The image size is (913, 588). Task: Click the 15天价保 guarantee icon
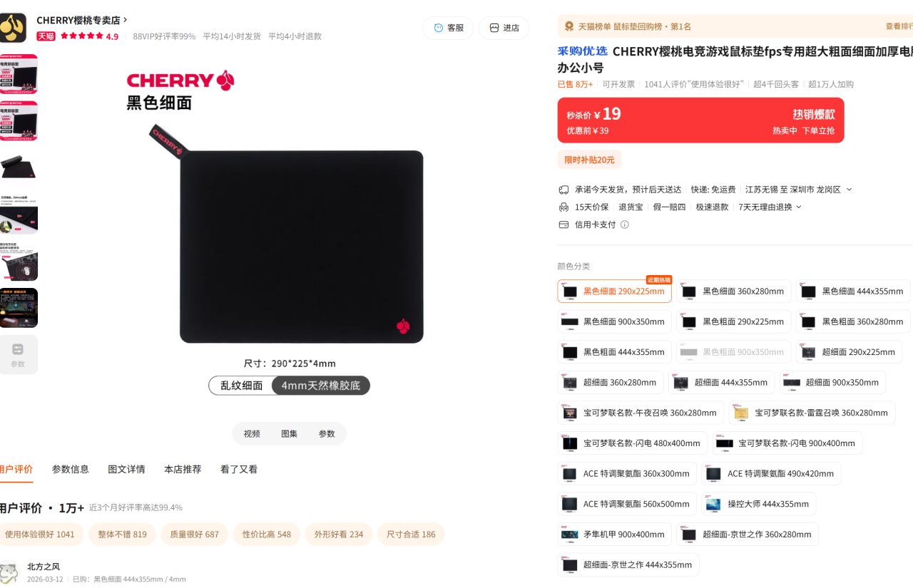tap(563, 207)
